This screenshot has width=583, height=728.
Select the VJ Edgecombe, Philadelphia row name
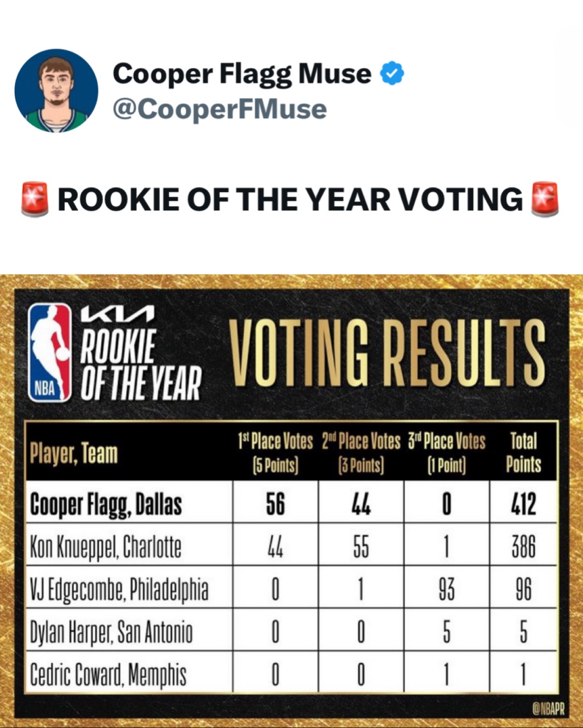119,589
